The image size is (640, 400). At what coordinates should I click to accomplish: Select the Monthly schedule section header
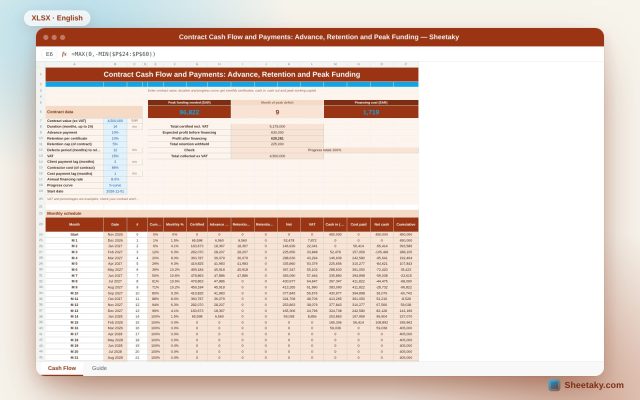click(232, 213)
